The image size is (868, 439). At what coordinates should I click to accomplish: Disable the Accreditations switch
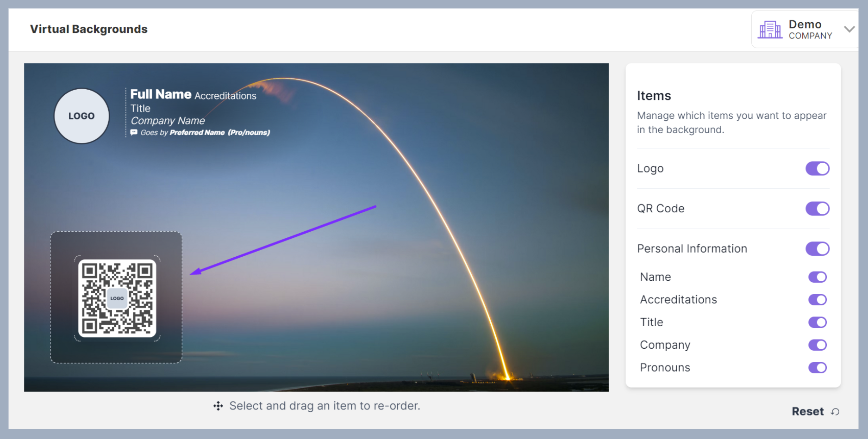[818, 300]
